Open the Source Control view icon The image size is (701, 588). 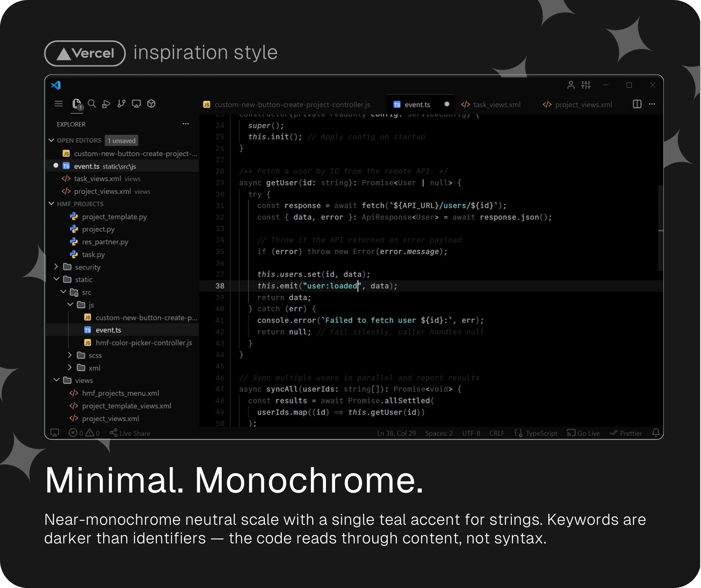coord(121,104)
